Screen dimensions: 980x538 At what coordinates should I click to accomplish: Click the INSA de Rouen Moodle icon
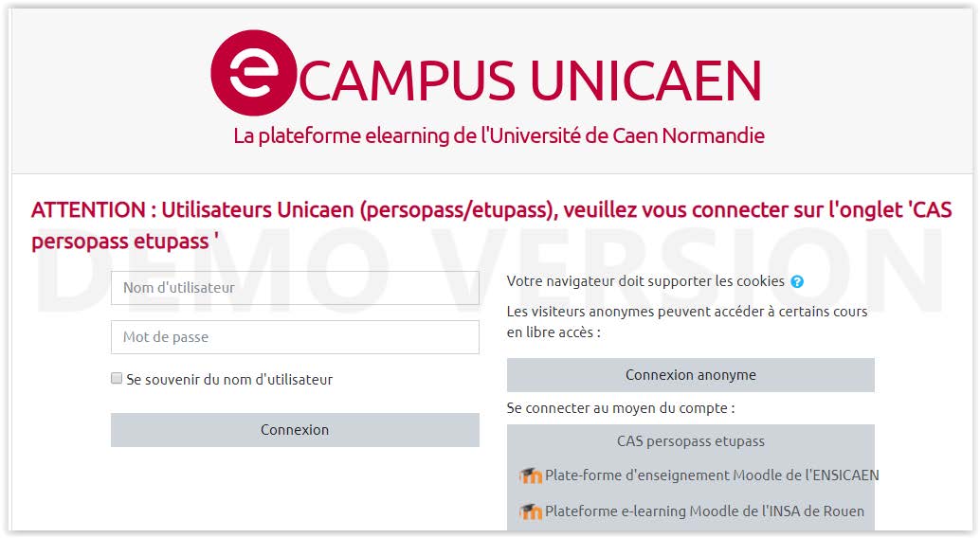531,511
